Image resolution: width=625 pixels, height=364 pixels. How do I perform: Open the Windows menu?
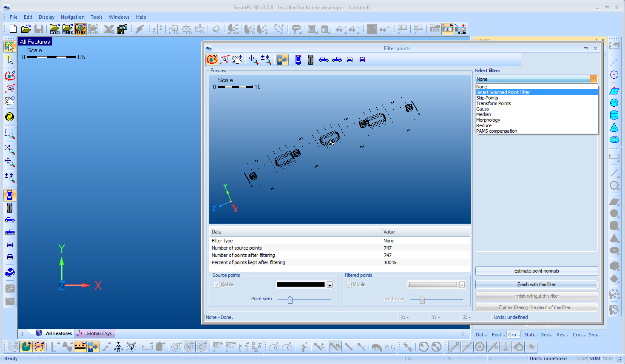[119, 17]
